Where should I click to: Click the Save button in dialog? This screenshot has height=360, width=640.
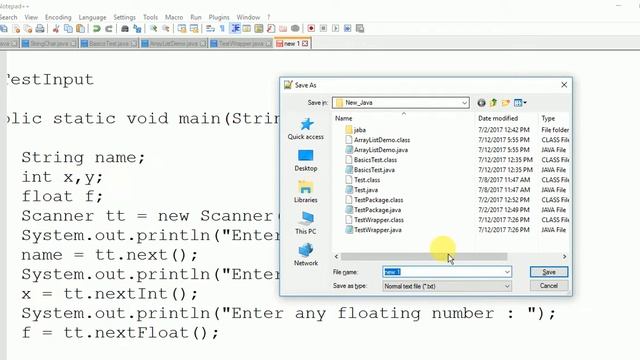(x=549, y=272)
